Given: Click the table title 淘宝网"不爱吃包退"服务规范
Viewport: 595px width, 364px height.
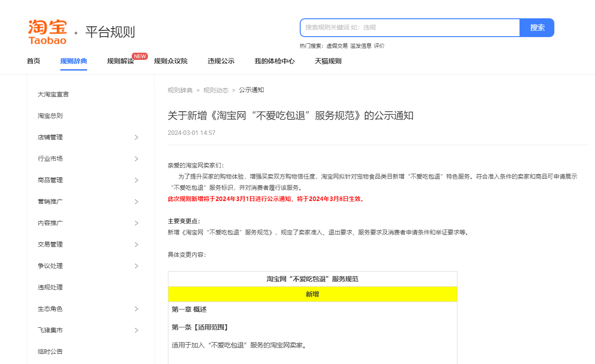Looking at the screenshot, I should (x=313, y=279).
